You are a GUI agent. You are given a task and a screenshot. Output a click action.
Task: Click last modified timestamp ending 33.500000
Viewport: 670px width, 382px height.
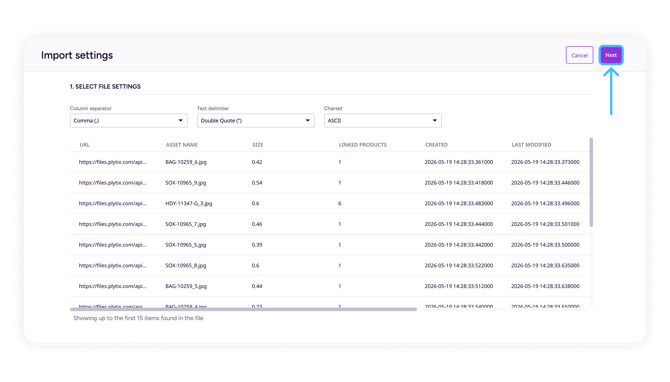tap(545, 245)
